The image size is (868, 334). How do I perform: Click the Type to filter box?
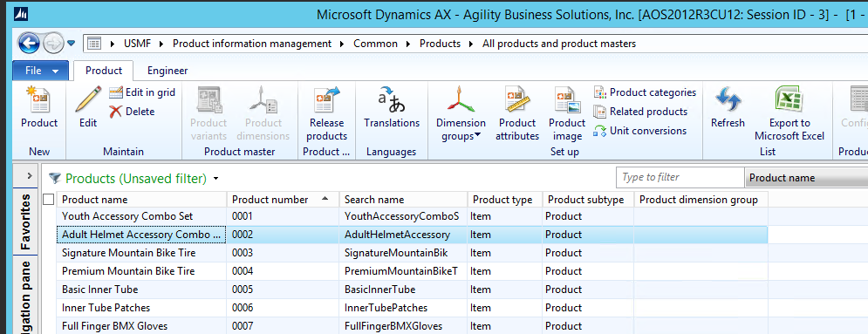tap(680, 178)
